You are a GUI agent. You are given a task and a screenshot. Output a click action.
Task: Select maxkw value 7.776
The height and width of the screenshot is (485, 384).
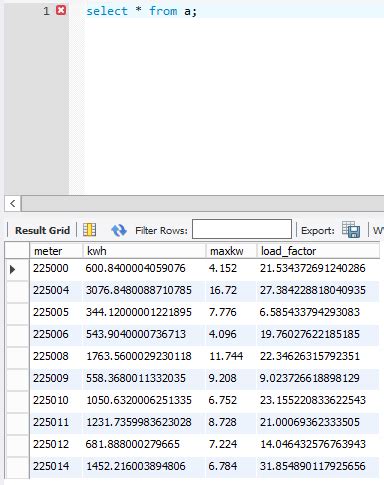point(231,312)
